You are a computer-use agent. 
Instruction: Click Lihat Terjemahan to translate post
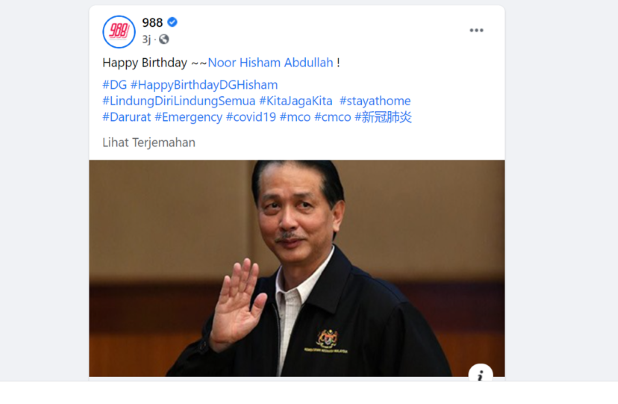(149, 143)
